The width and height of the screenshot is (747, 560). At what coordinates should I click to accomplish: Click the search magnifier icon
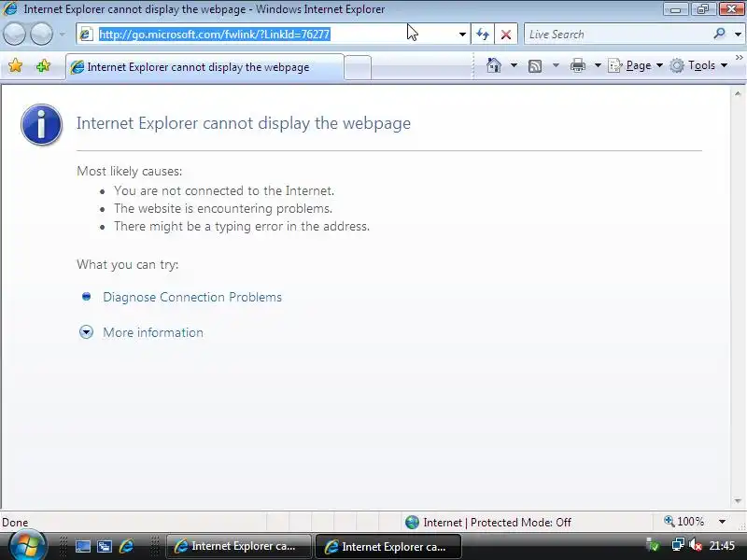[x=719, y=34]
